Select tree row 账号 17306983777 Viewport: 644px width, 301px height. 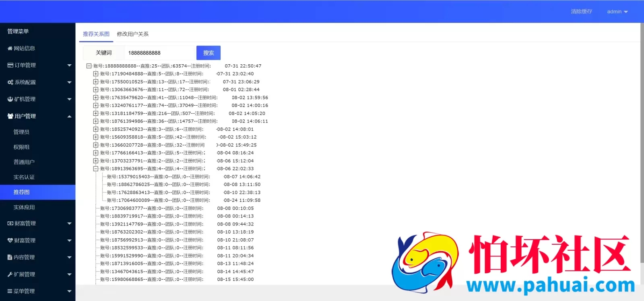pos(177,208)
